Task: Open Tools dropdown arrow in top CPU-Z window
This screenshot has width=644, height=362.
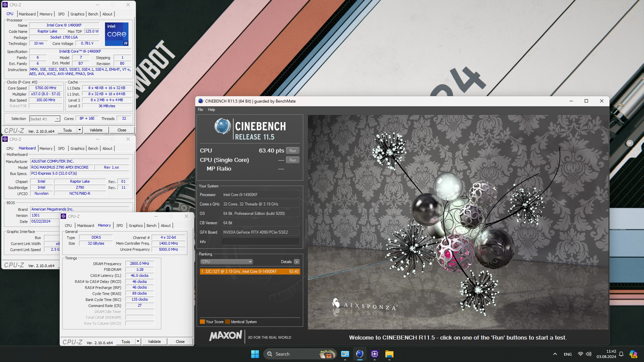Action: pos(79,130)
